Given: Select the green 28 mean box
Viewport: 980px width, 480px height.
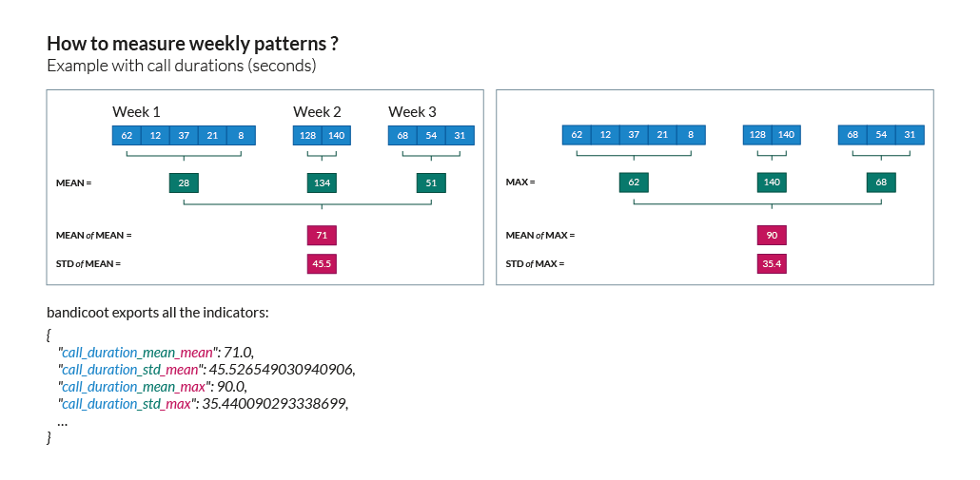Looking at the screenshot, I should [184, 182].
